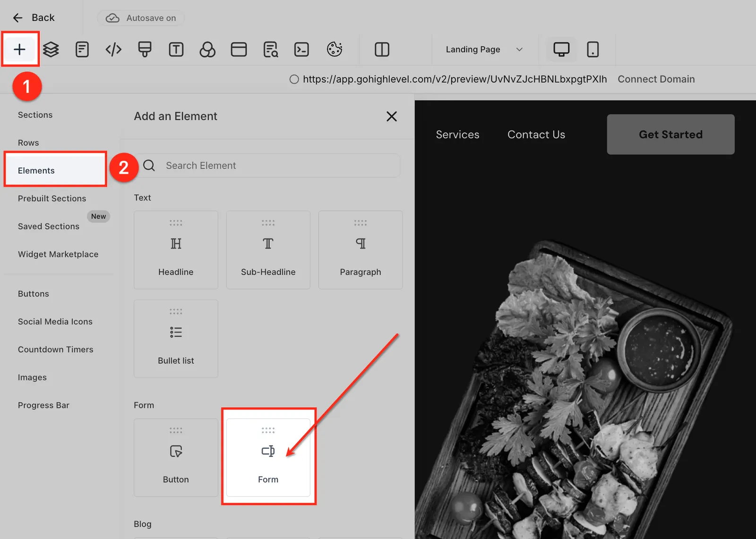This screenshot has height=539, width=756.
Task: Click the plus add element icon
Action: point(19,49)
